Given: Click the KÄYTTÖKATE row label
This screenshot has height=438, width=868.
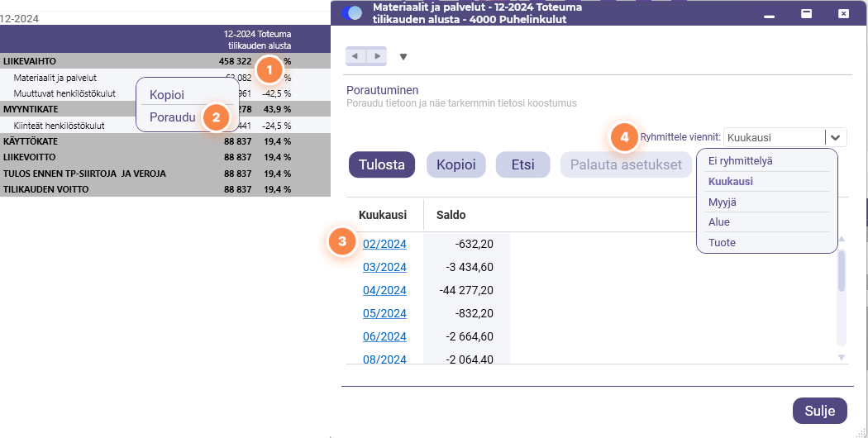Looking at the screenshot, I should click(x=31, y=141).
